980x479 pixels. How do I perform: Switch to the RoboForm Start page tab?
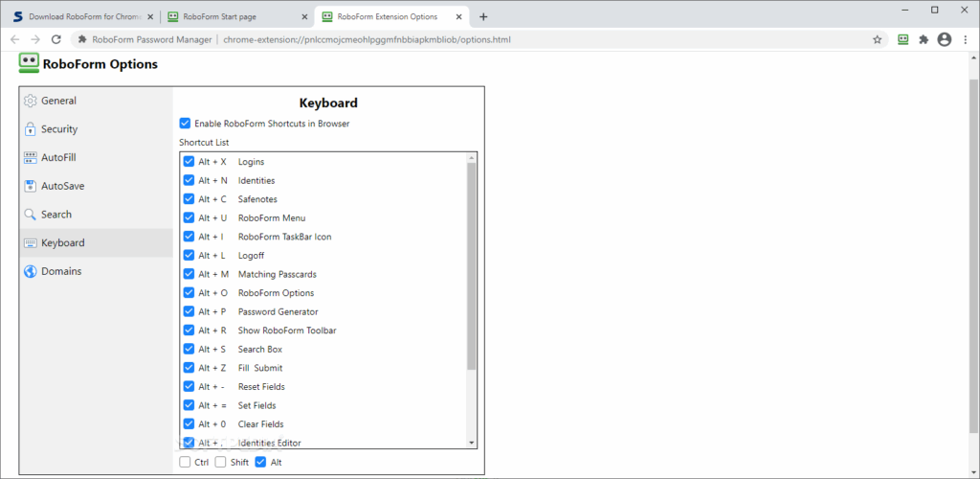pos(236,17)
